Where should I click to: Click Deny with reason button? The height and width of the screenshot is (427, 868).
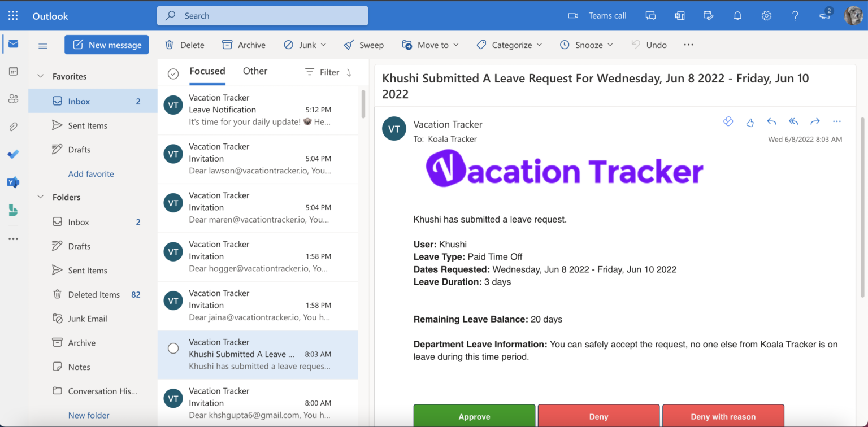click(723, 416)
